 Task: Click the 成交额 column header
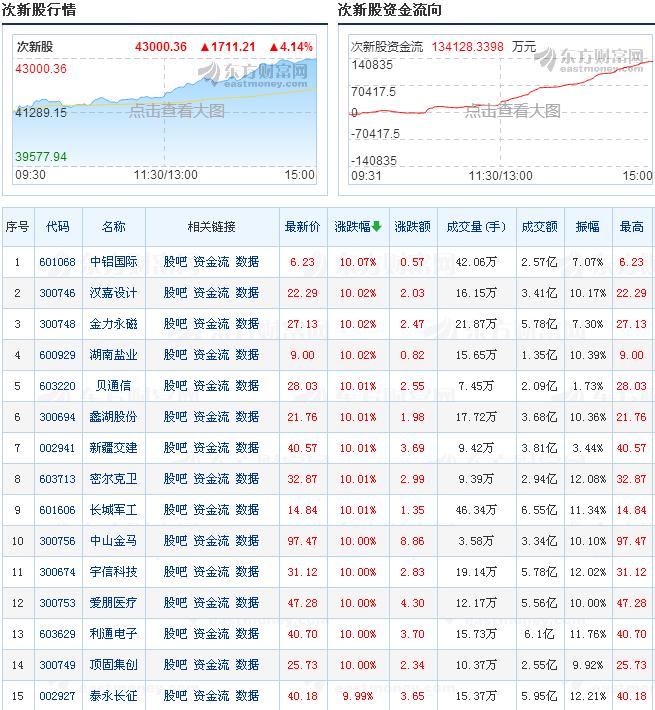tap(540, 226)
